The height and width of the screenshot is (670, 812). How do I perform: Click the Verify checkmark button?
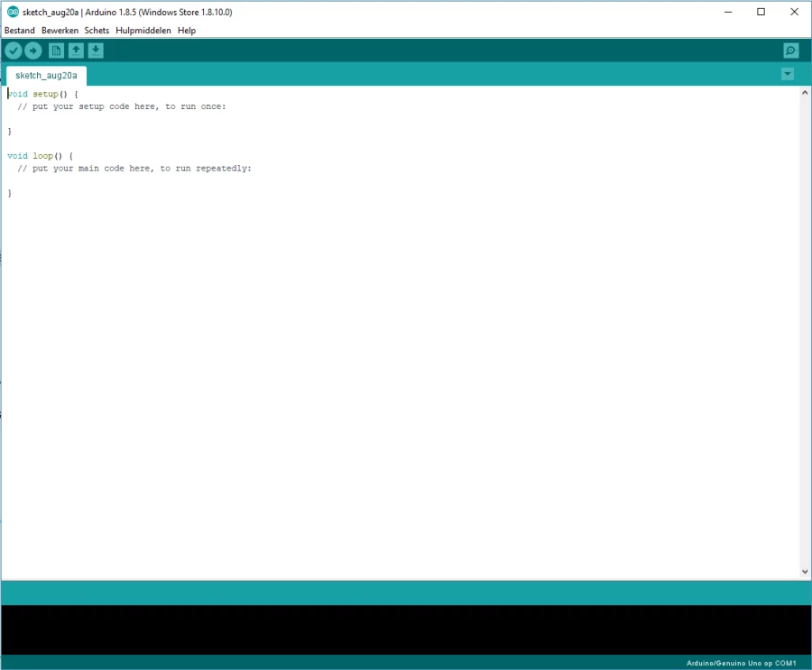click(13, 50)
